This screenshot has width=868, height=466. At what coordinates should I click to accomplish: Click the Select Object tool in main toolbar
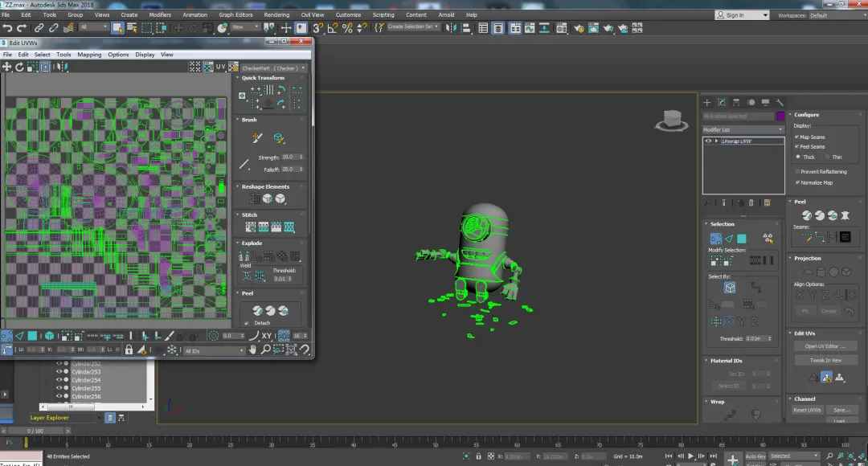(x=117, y=27)
